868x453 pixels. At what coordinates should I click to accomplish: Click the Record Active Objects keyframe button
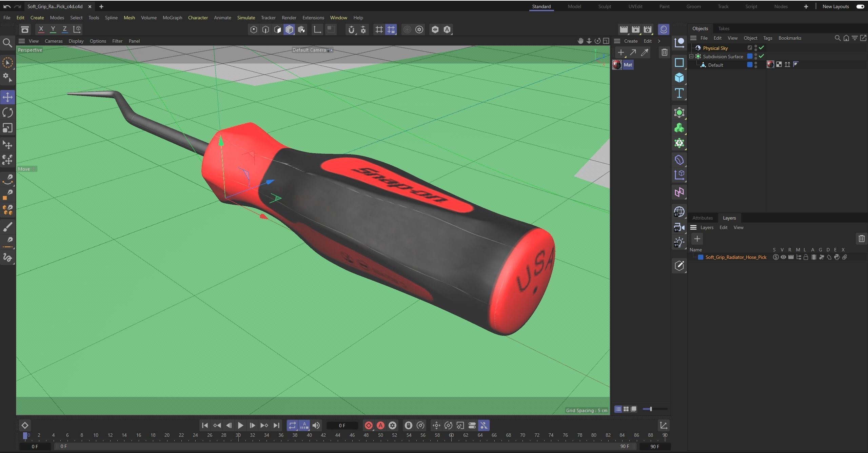tap(369, 425)
